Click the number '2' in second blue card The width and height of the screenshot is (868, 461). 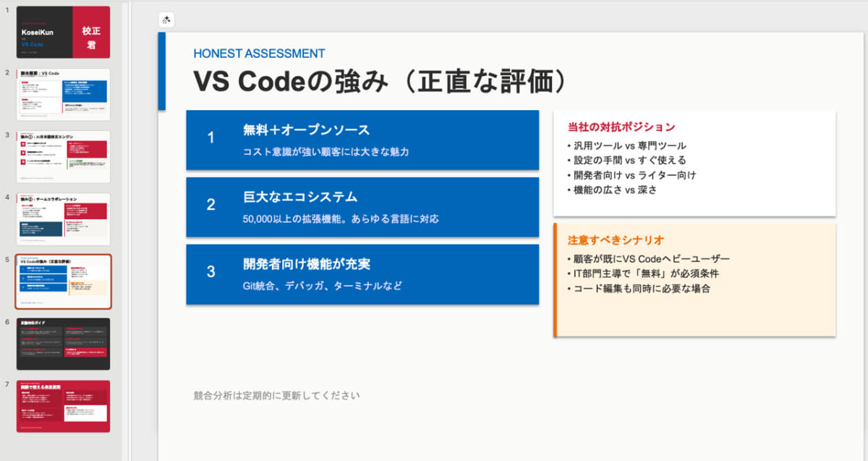coord(210,205)
